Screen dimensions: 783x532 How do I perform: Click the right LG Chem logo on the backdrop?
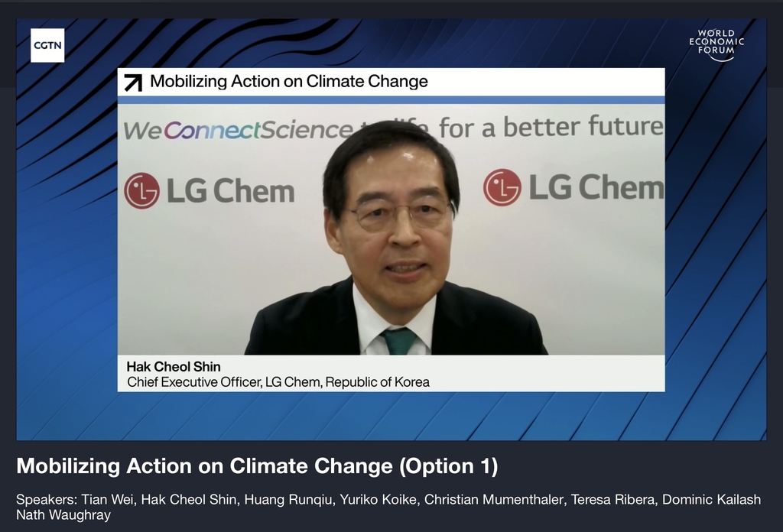tap(573, 187)
